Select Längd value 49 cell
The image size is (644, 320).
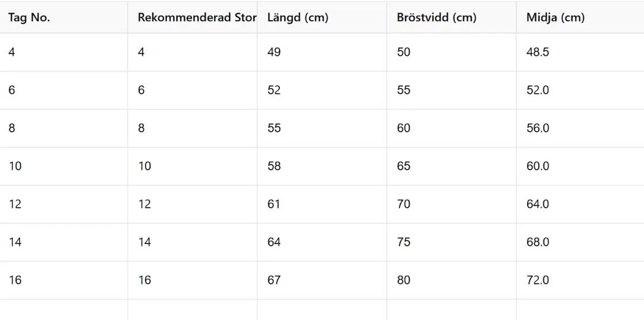coord(274,52)
